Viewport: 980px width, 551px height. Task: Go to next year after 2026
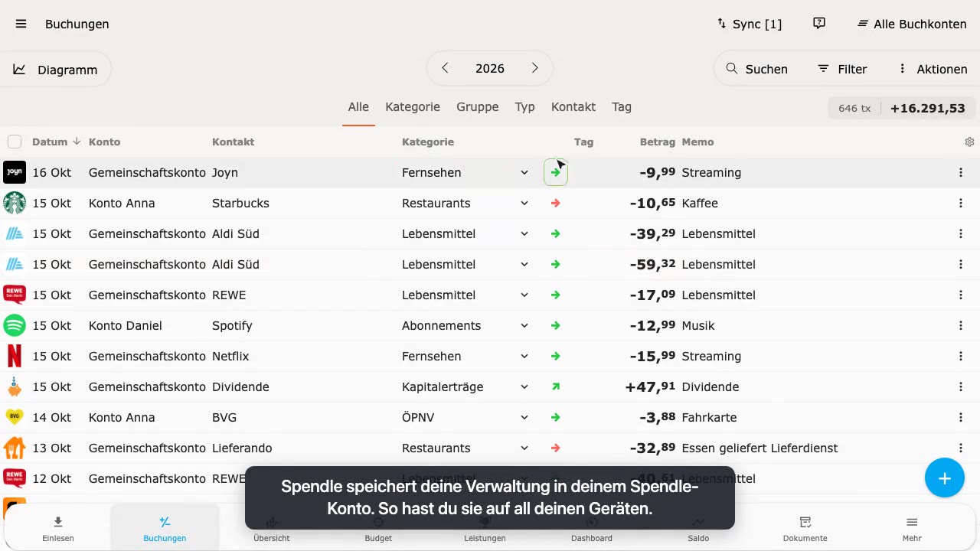[x=535, y=68]
